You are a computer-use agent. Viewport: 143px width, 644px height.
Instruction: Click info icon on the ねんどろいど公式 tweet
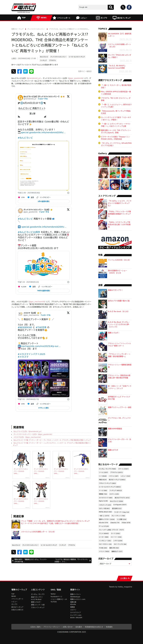click(x=68, y=193)
